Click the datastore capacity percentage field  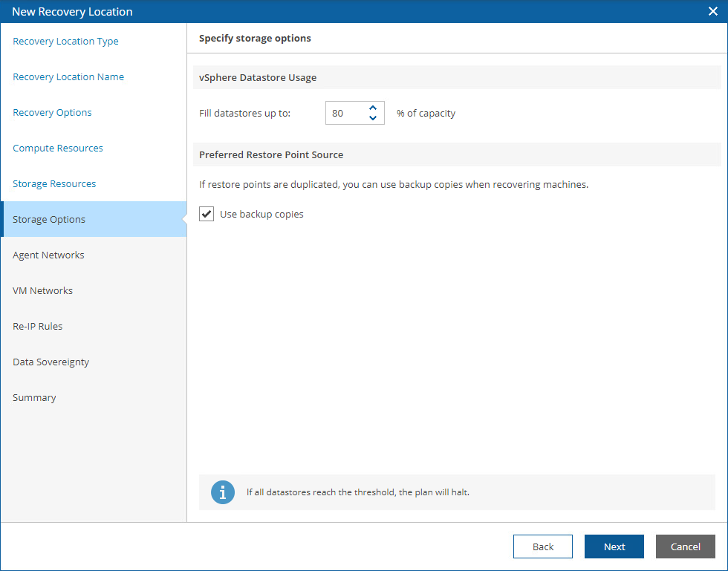click(345, 114)
